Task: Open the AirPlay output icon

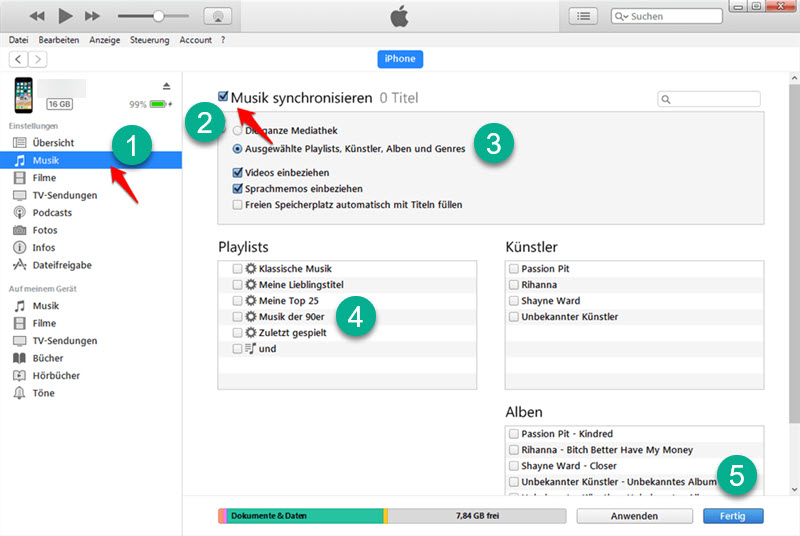Action: click(218, 16)
